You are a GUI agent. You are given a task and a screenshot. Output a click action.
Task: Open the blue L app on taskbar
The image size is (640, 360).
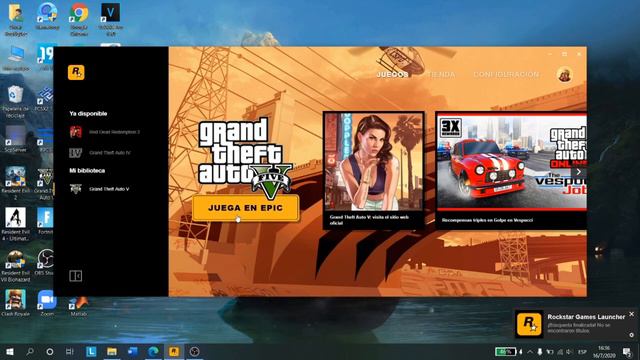pyautogui.click(x=91, y=351)
